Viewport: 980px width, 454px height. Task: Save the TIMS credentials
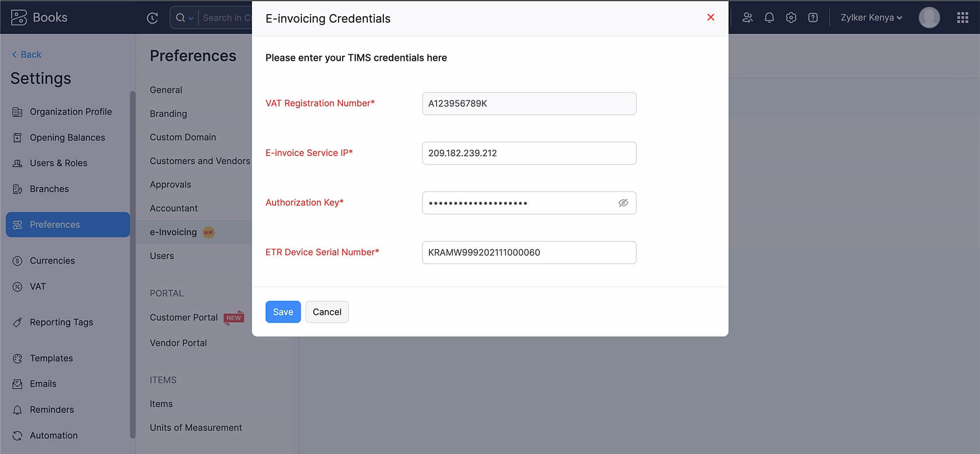coord(283,312)
